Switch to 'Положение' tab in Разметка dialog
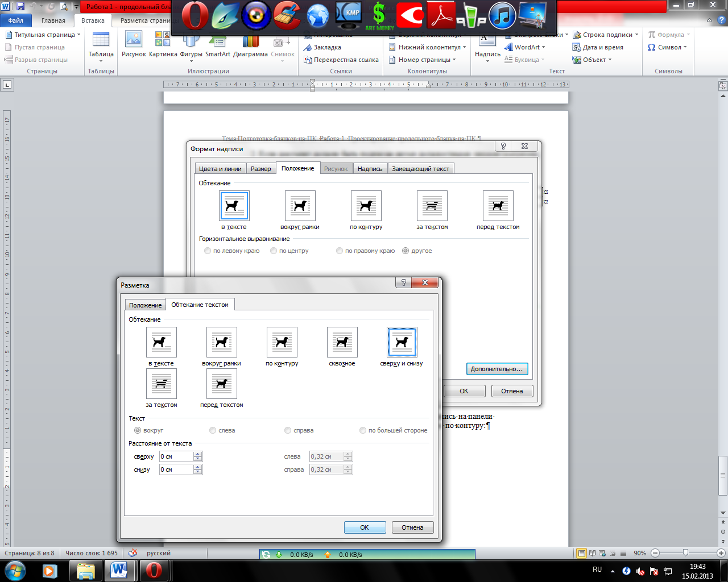The height and width of the screenshot is (582, 728). point(145,305)
